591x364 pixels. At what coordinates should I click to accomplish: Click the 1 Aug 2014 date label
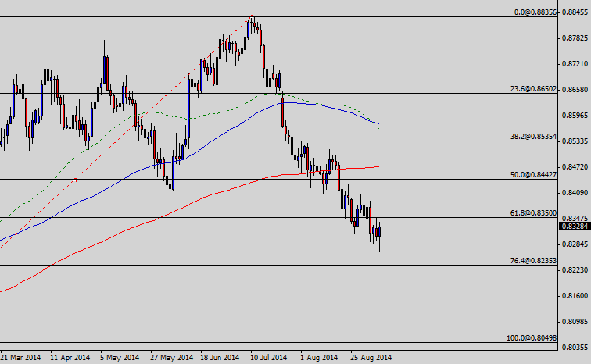click(x=319, y=357)
